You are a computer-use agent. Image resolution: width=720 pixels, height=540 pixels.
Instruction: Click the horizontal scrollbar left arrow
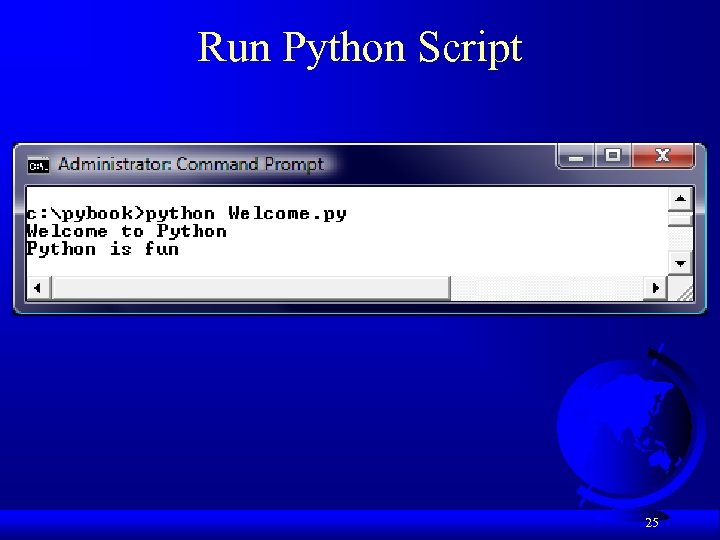click(x=38, y=288)
